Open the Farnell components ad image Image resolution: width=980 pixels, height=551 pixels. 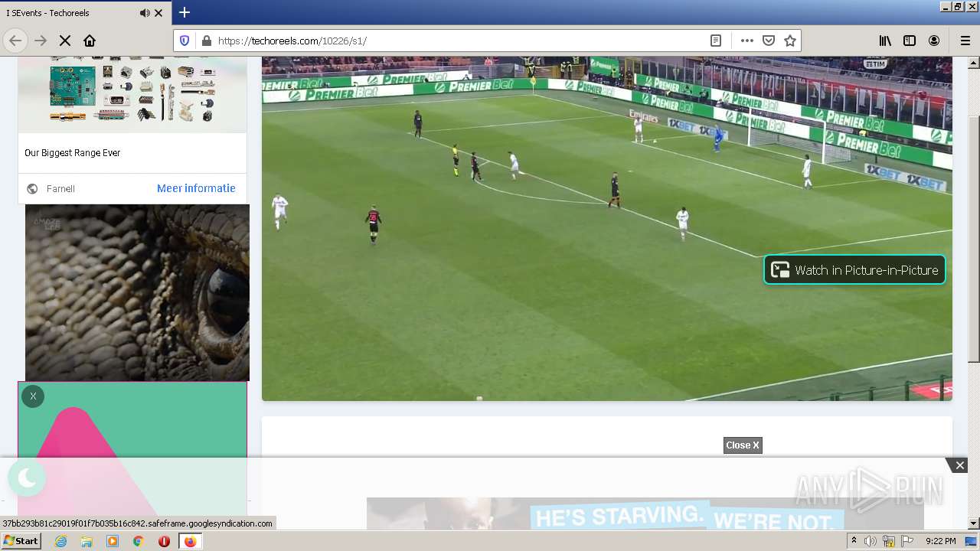[x=132, y=94]
